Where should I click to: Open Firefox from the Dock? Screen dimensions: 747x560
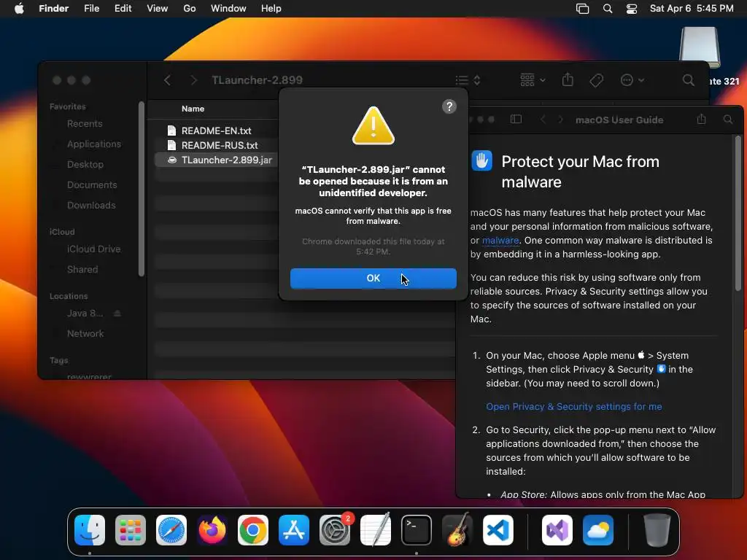click(212, 530)
